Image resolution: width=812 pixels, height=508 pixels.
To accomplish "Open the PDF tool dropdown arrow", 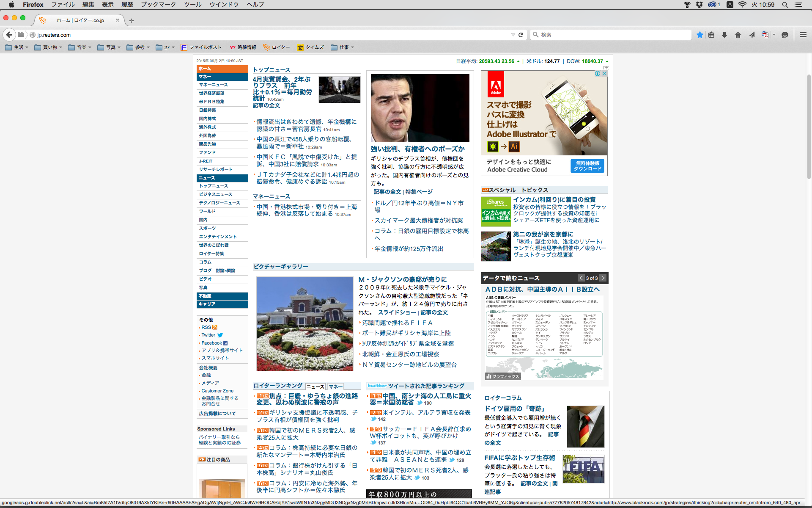I will pos(774,35).
